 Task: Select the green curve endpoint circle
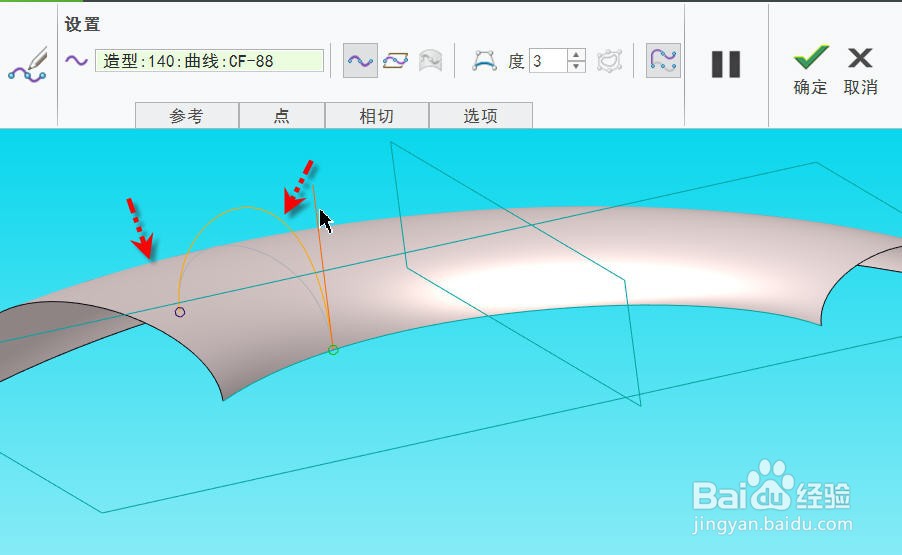point(333,350)
